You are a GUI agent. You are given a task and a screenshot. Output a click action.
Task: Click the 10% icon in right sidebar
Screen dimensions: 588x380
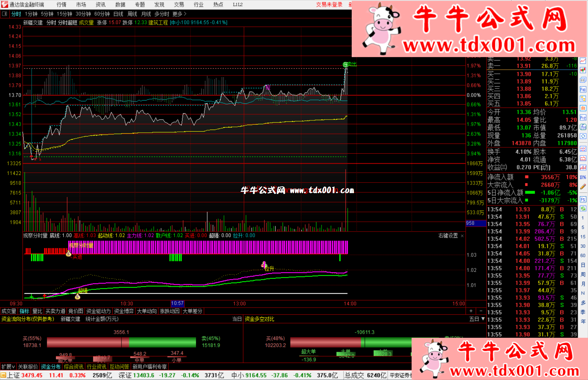point(583,177)
